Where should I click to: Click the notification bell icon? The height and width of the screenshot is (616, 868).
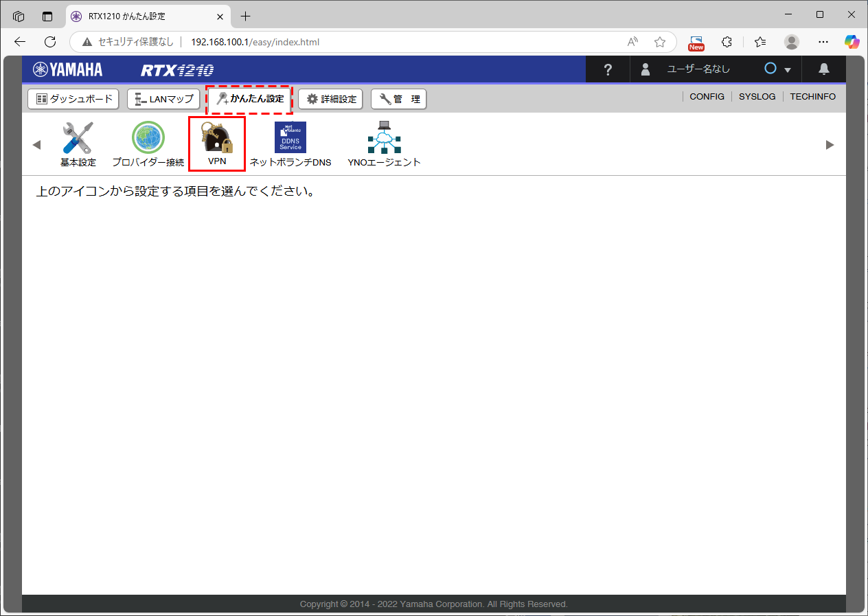(x=824, y=69)
